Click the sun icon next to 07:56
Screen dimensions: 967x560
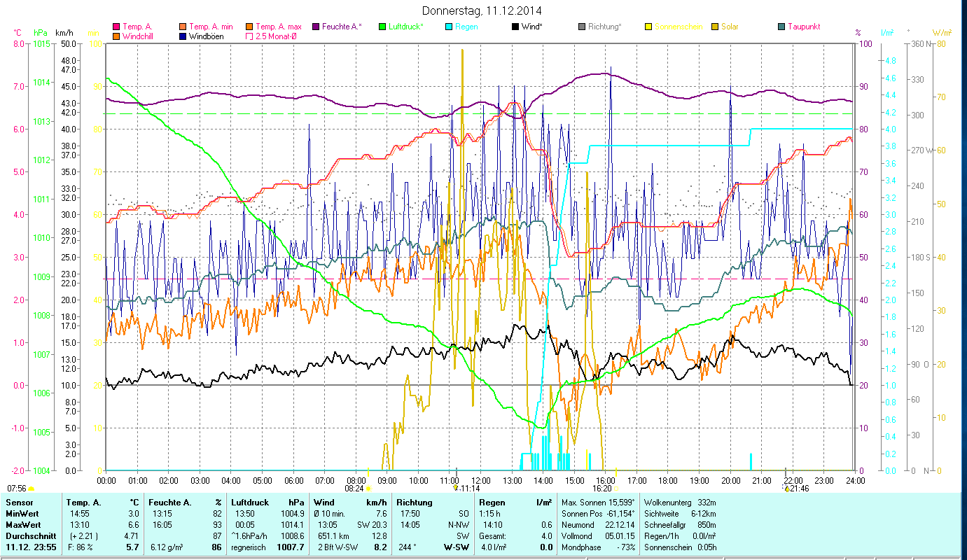pyautogui.click(x=31, y=489)
